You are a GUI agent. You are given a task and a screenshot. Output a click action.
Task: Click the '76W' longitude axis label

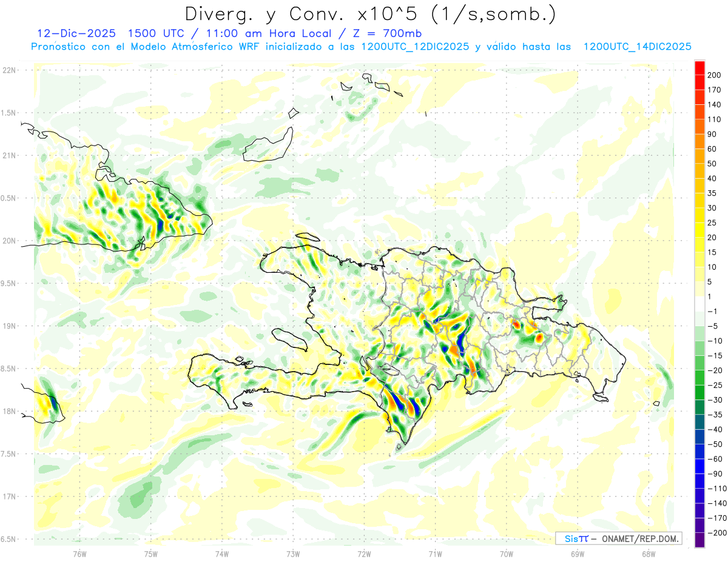point(79,554)
